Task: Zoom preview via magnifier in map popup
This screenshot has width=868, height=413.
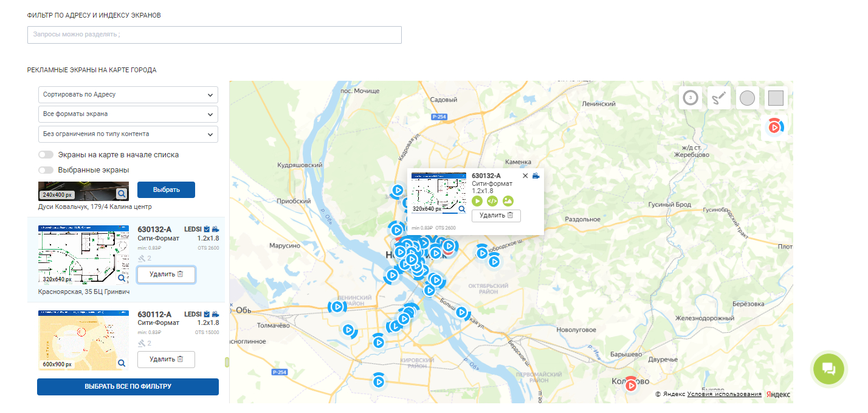Action: tap(462, 209)
